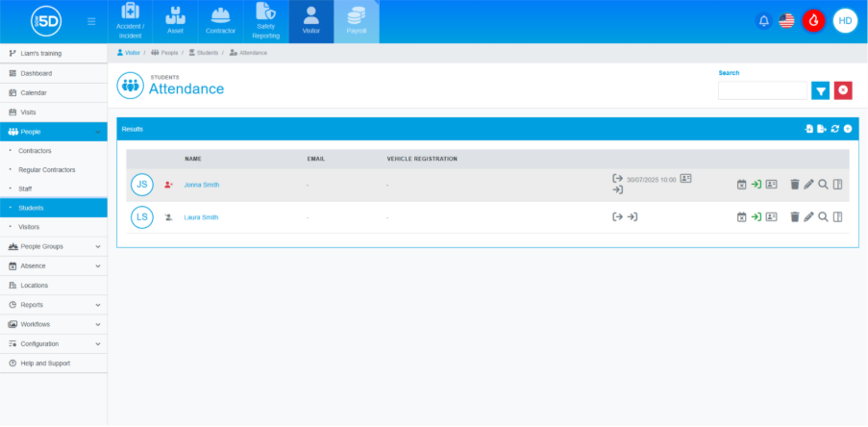The height and width of the screenshot is (427, 868).
Task: Open the Safety Reporting module
Action: coord(265,21)
